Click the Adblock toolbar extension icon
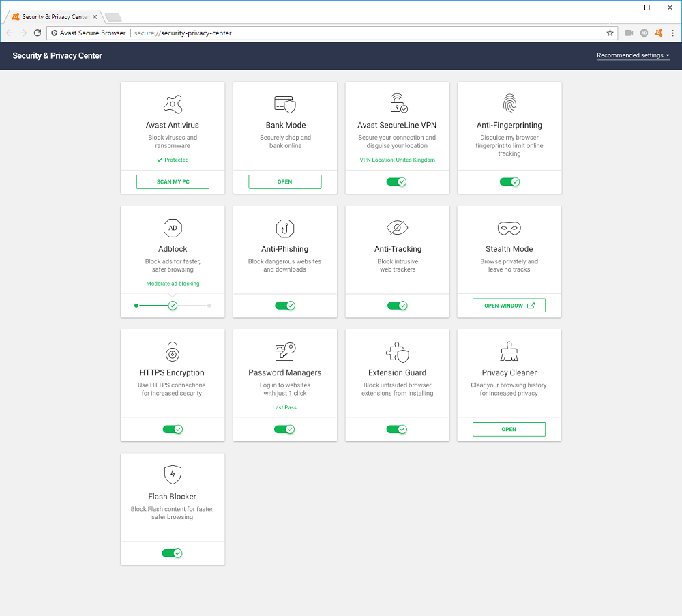The width and height of the screenshot is (682, 616). [x=644, y=33]
